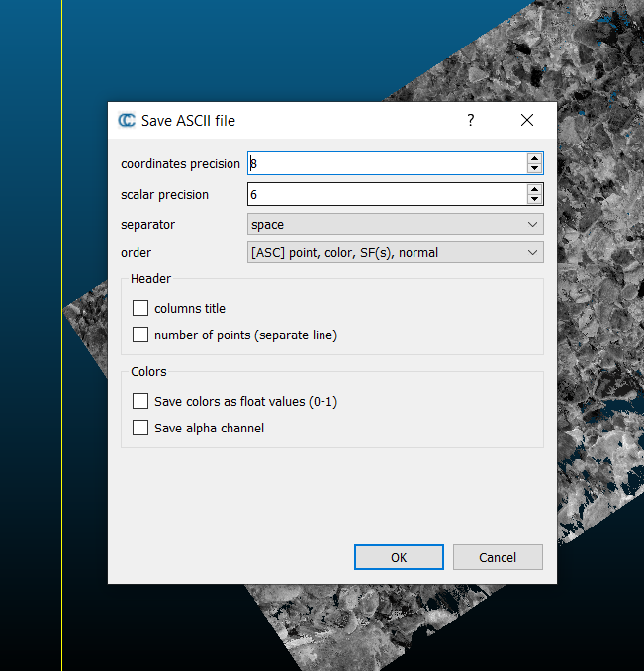
Task: Enable Save colors as float values
Action: point(140,401)
